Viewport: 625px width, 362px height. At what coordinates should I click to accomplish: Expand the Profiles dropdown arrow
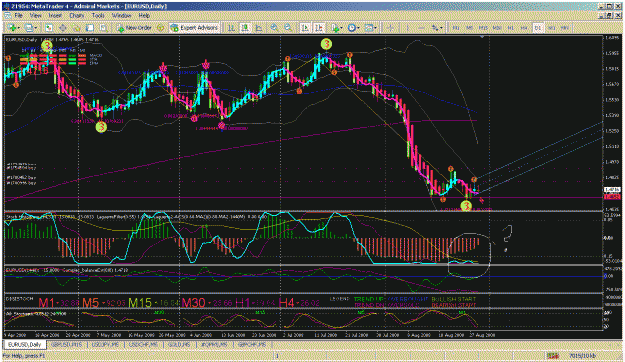tap(35, 28)
